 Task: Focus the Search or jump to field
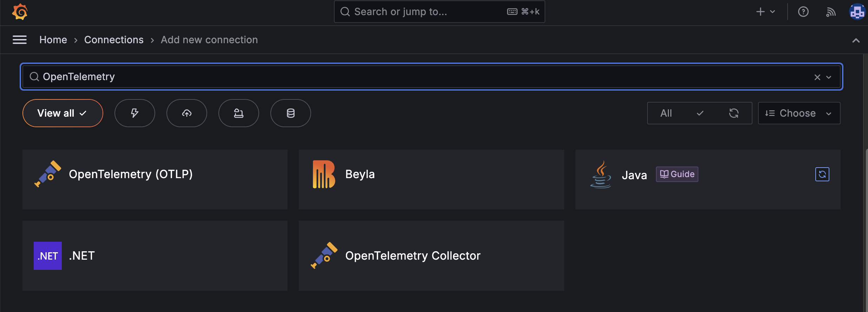pyautogui.click(x=439, y=12)
